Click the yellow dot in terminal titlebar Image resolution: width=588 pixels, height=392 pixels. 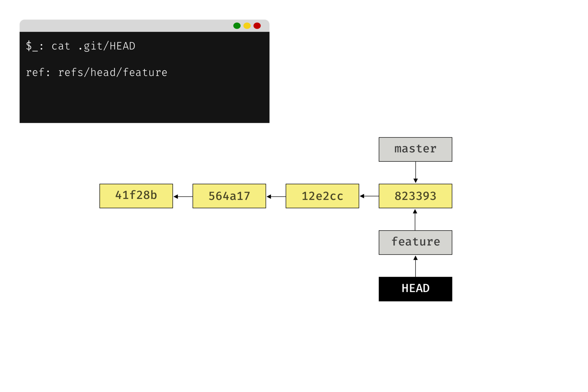point(247,26)
